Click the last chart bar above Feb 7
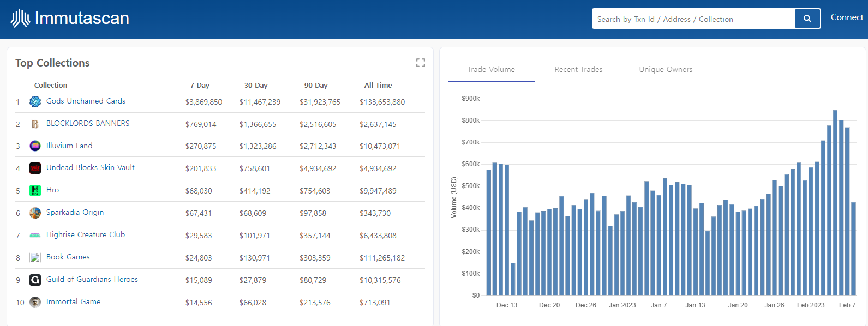Image resolution: width=868 pixels, height=326 pixels. (853, 249)
